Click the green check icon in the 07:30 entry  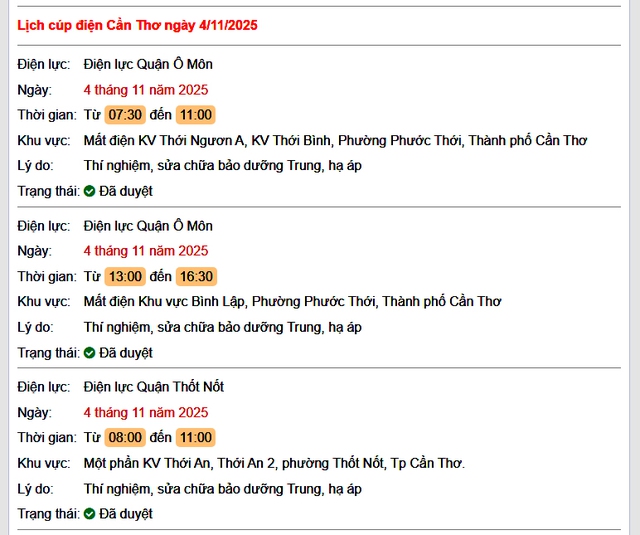pyautogui.click(x=89, y=191)
